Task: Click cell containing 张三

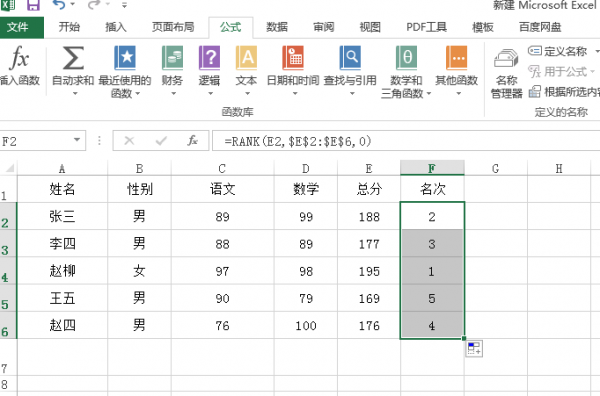Action: (x=62, y=217)
